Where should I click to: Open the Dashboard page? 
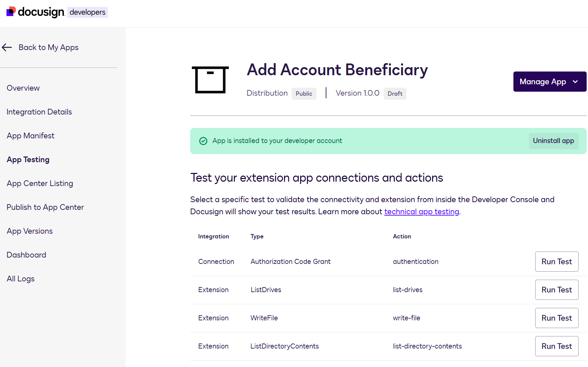(27, 255)
